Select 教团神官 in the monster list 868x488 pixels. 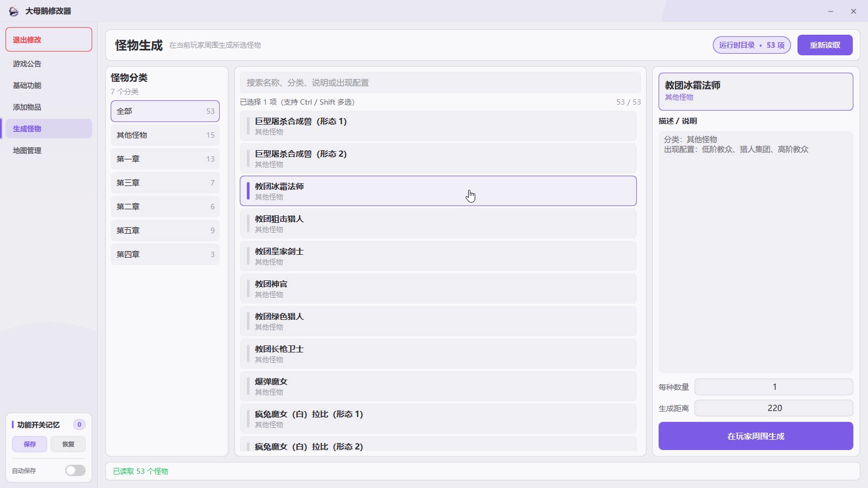[438, 288]
